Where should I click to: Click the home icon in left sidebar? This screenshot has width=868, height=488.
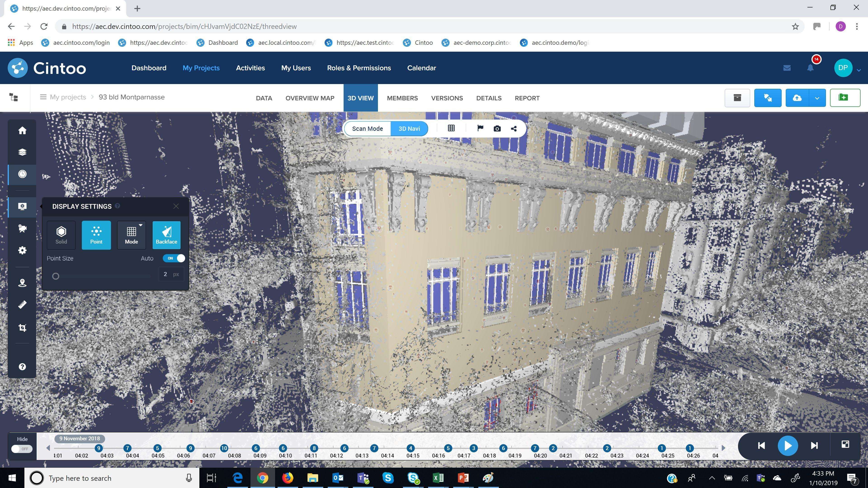22,131
